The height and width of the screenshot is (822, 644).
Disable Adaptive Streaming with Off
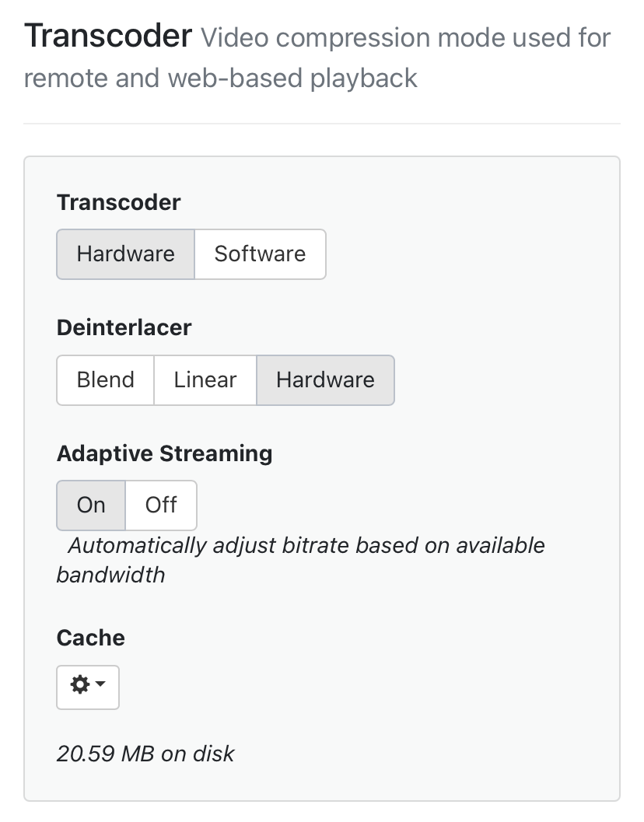(x=161, y=505)
